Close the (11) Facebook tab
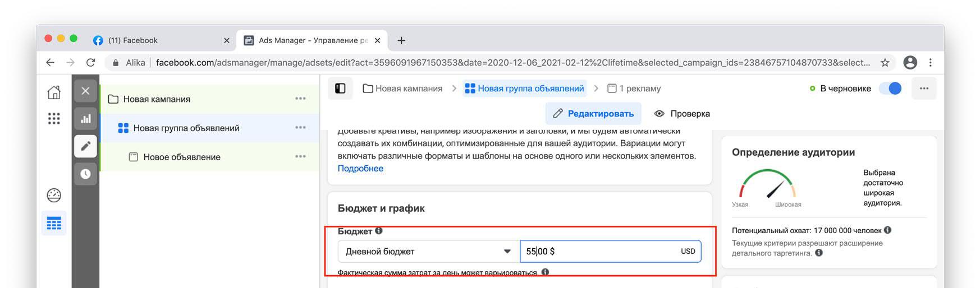The width and height of the screenshot is (980, 288). [227, 40]
